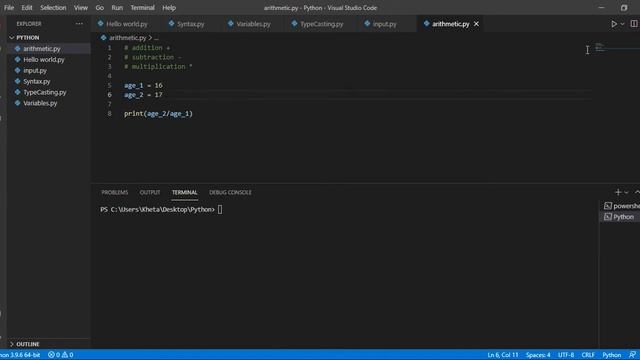Open arithmetic.py in Explorer tree
This screenshot has width=640, height=360.
coord(42,49)
